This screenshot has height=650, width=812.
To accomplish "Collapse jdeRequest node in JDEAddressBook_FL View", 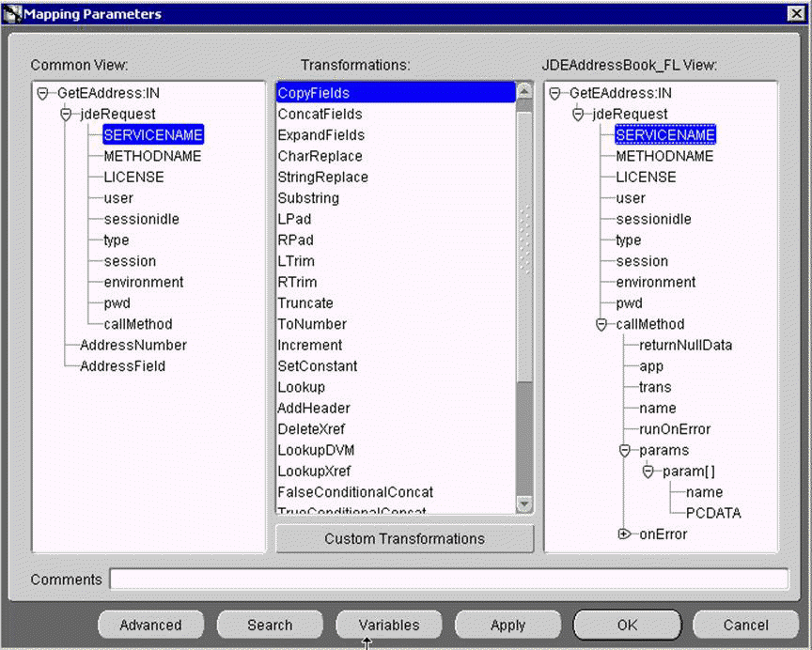I will [578, 115].
